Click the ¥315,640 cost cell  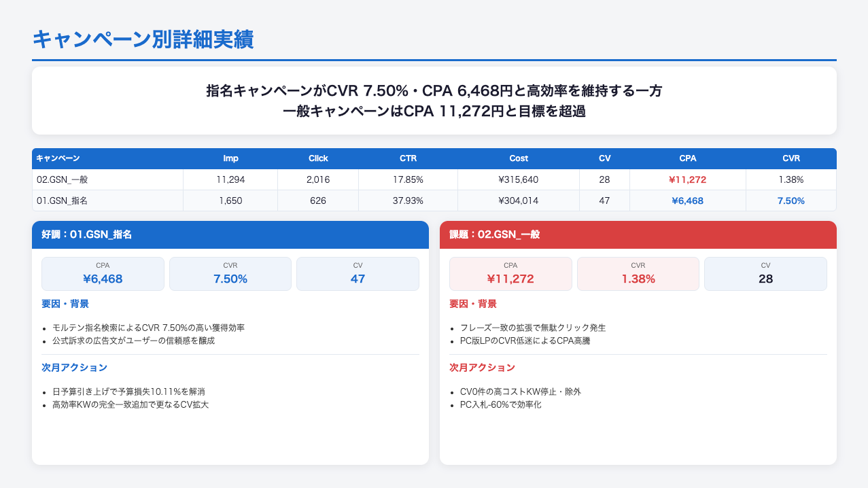click(518, 179)
